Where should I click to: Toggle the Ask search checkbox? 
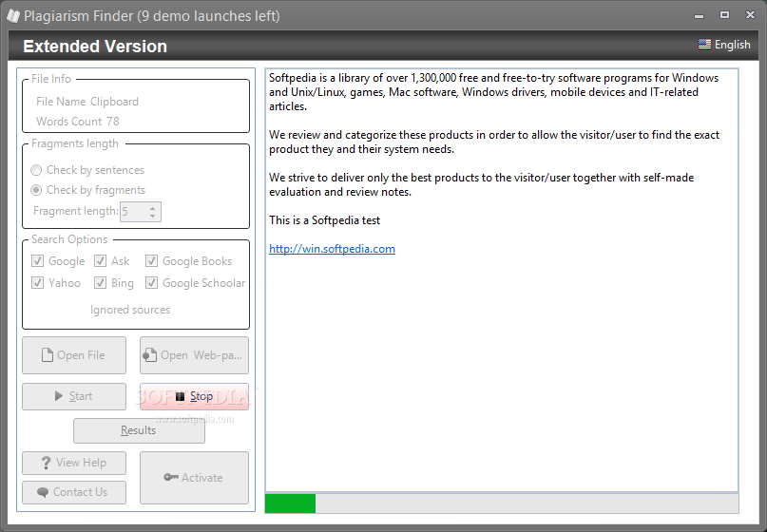pyautogui.click(x=101, y=261)
